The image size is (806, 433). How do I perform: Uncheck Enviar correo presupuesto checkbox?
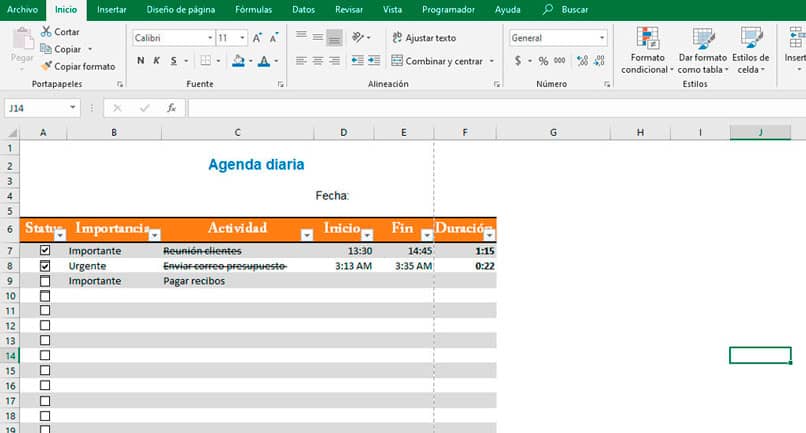tap(45, 266)
